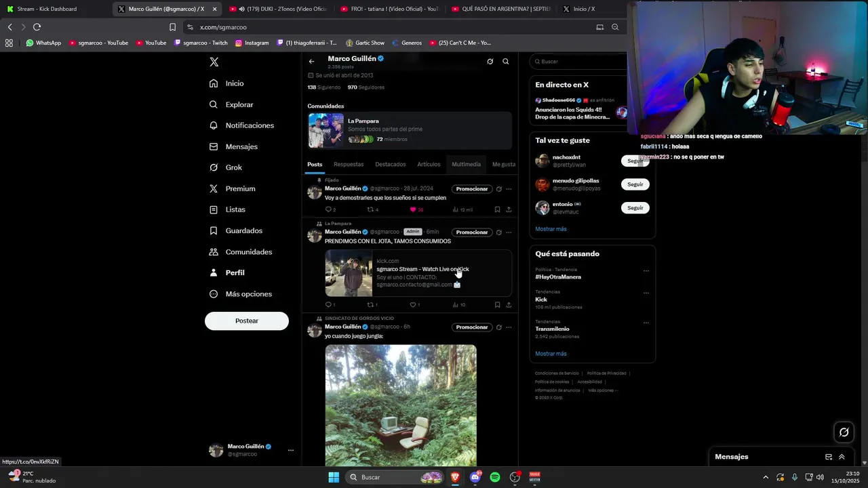Follow menudo gilipollas
This screenshot has height=488, width=868.
pos(635,184)
